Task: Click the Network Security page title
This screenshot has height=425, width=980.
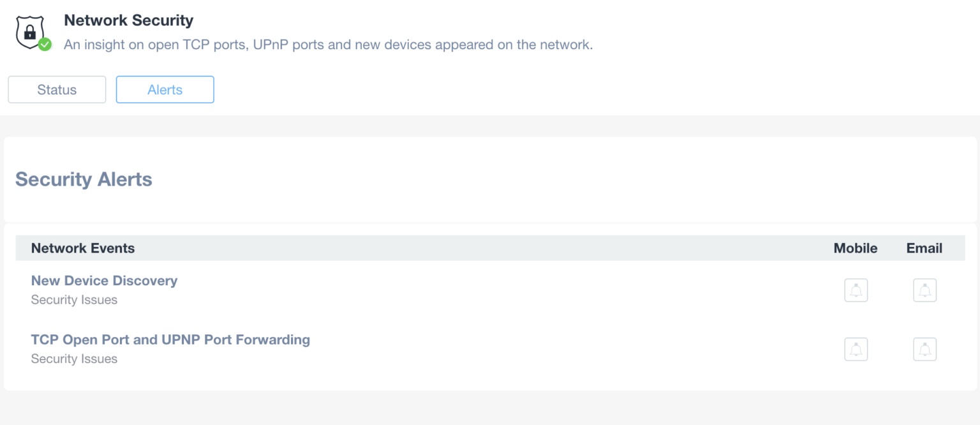Action: (128, 20)
